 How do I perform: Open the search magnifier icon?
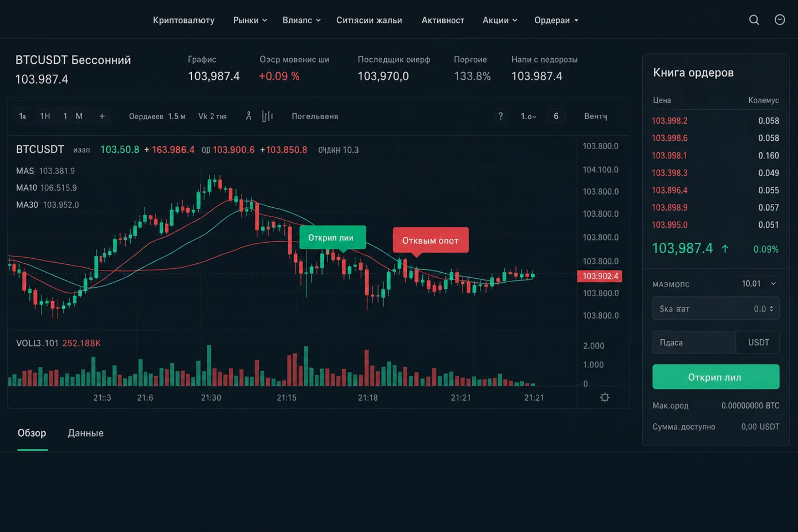(x=754, y=20)
